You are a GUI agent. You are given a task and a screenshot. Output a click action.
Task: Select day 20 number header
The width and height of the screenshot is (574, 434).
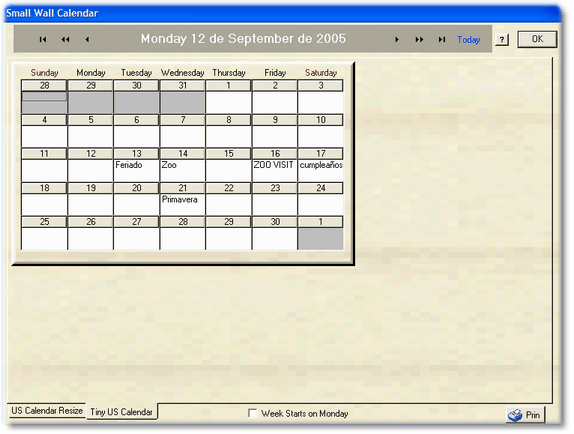click(x=136, y=188)
